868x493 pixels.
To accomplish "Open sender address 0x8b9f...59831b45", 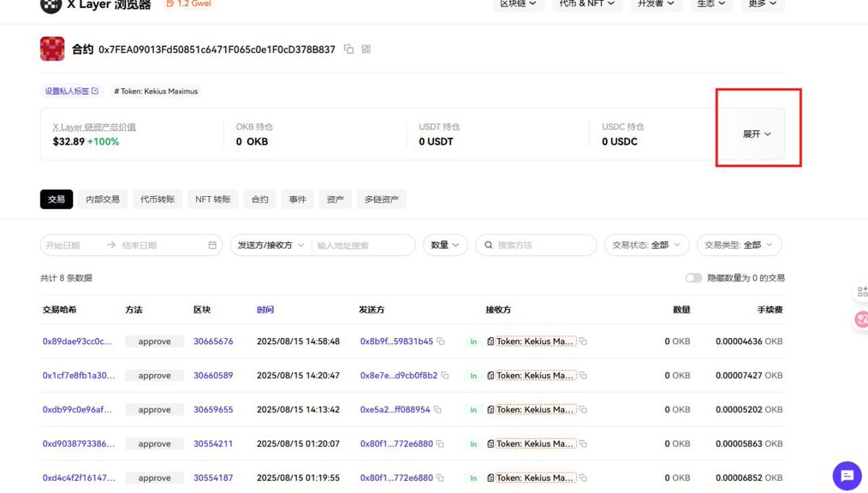I will click(x=396, y=342).
